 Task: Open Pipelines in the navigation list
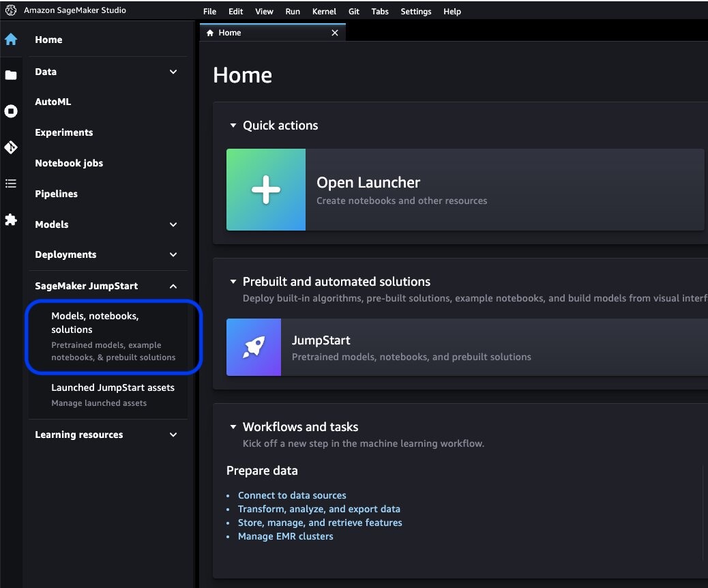click(57, 194)
